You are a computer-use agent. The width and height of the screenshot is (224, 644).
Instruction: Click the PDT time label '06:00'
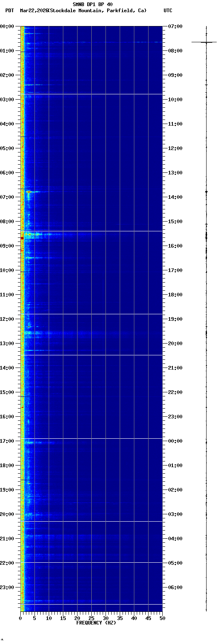pos(7,173)
